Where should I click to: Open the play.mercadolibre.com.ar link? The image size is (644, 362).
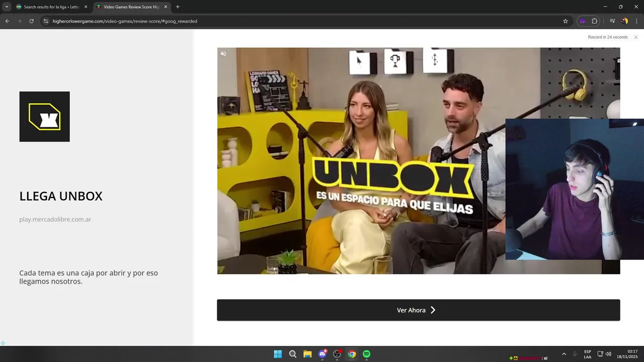click(55, 220)
